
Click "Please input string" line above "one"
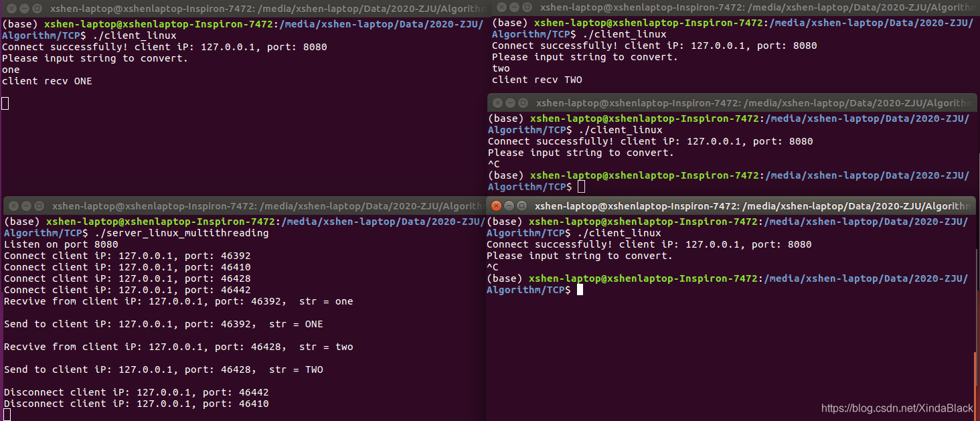tap(95, 58)
